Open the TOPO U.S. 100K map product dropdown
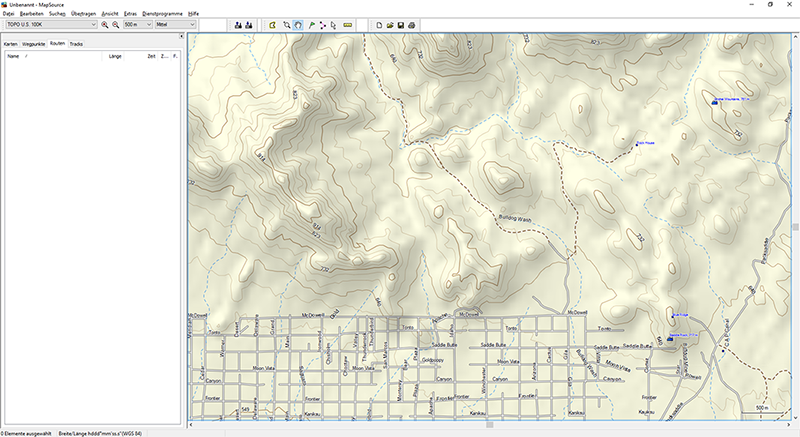This screenshot has width=800, height=437. tap(51, 24)
